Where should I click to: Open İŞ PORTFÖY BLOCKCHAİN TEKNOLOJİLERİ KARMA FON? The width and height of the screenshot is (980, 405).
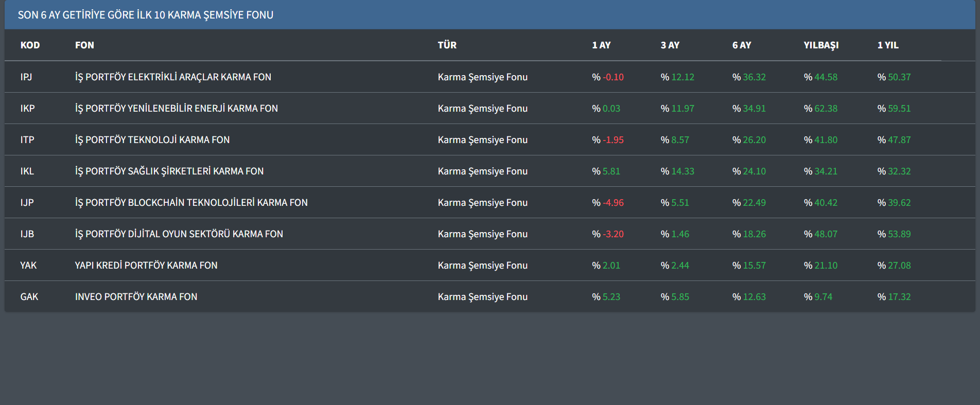(x=191, y=203)
